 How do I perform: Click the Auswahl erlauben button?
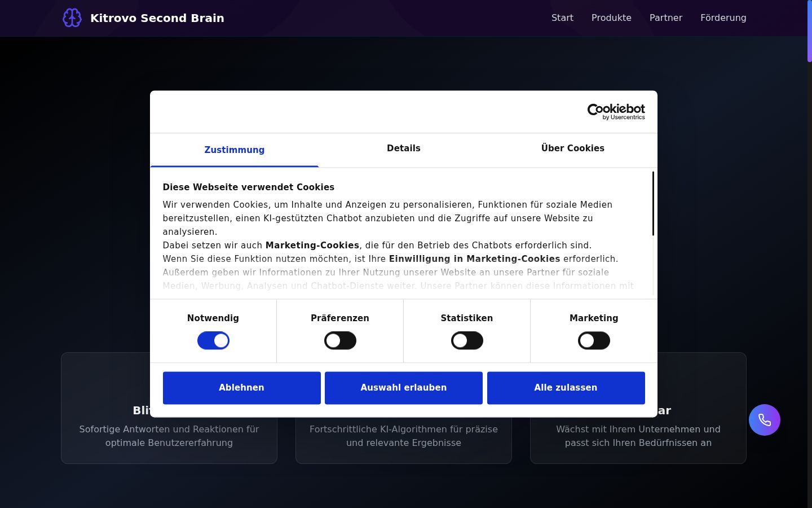pyautogui.click(x=404, y=388)
